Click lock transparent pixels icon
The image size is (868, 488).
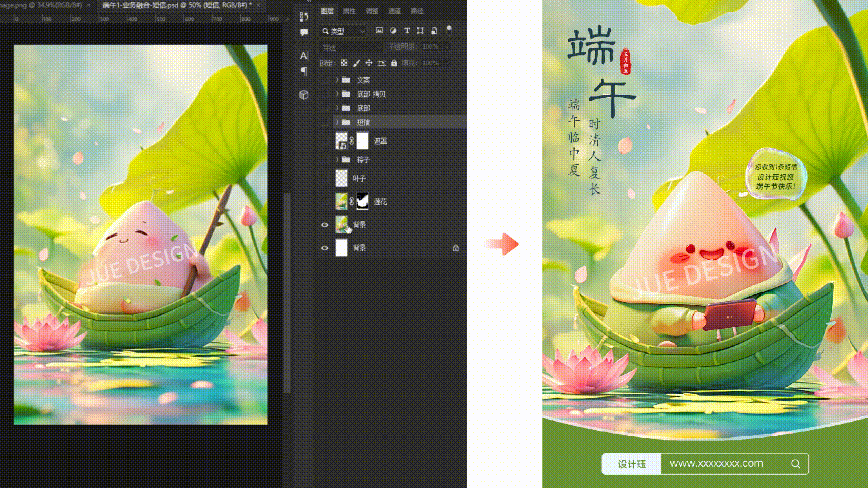(344, 63)
